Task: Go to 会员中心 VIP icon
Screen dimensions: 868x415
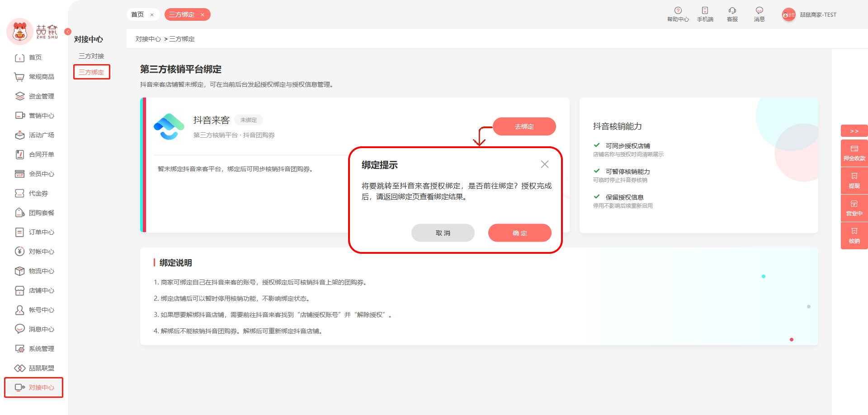Action: coord(19,174)
